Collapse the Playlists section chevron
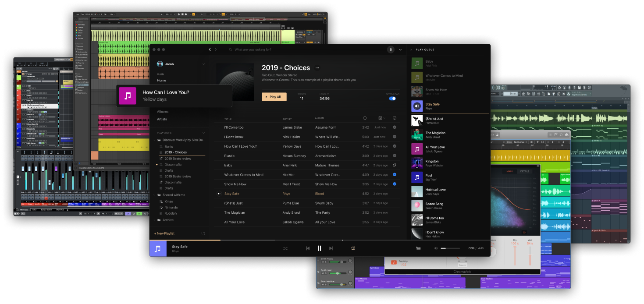 (203, 133)
